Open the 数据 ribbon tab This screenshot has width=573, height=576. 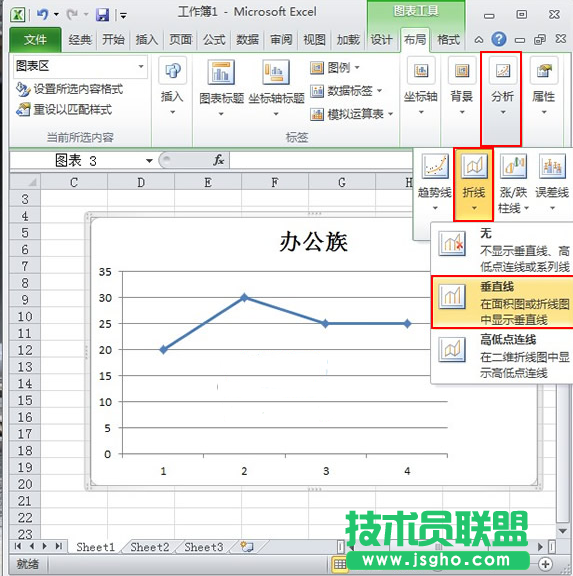coord(248,39)
